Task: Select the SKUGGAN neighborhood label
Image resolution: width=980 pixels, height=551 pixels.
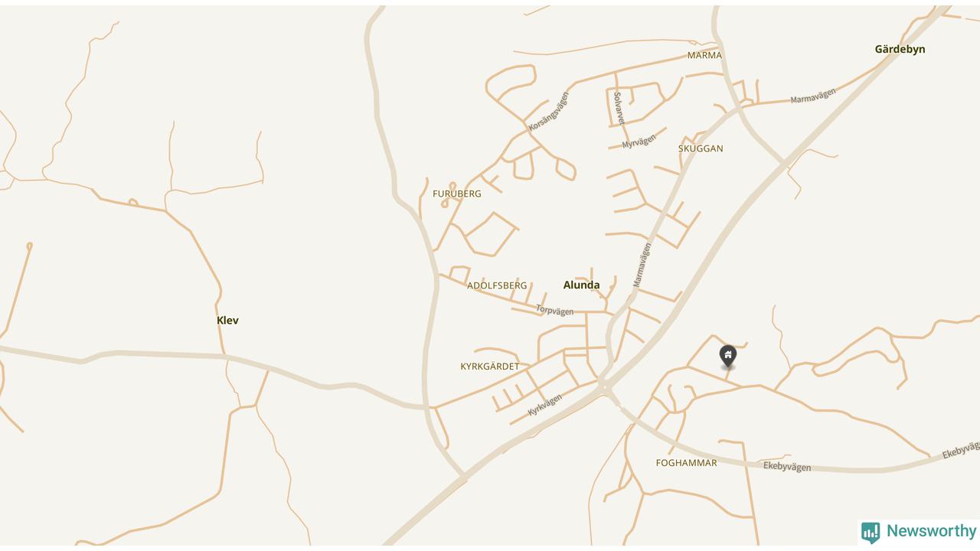Action: tap(701, 148)
